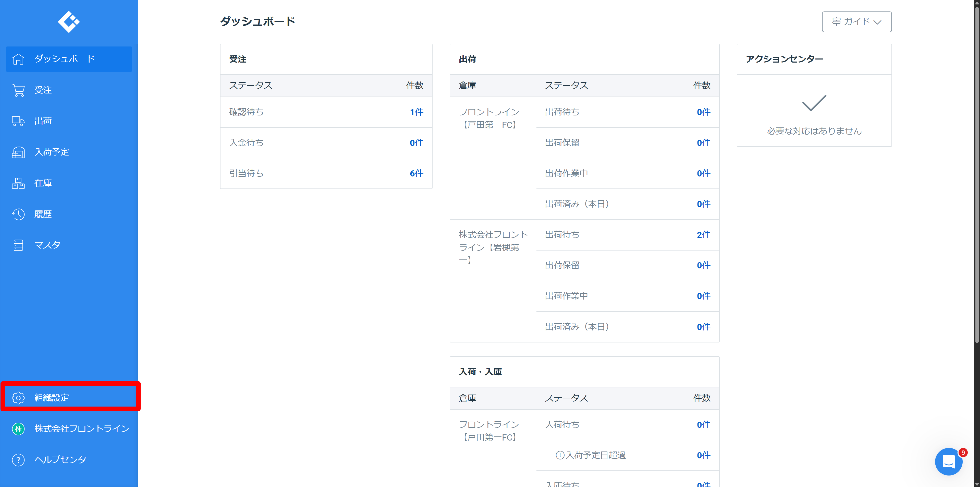Click 株式会社フロントライン【岩槻第一】 warehouse label
This screenshot has width=980, height=487.
[493, 247]
